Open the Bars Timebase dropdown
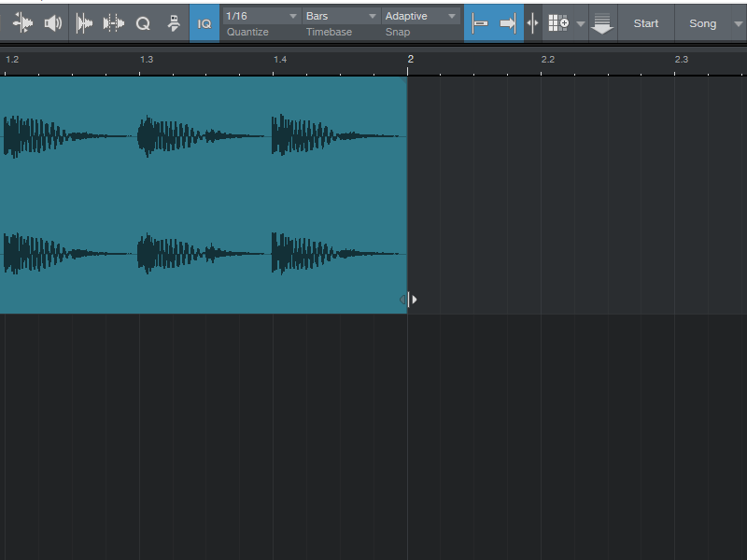This screenshot has width=747, height=560. pos(342,16)
